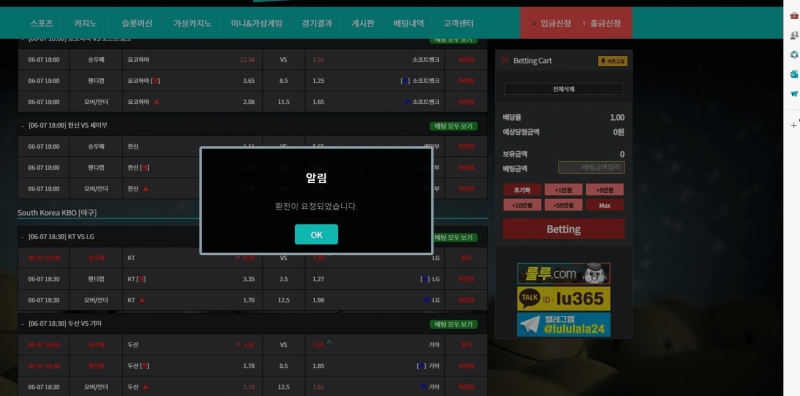Screen dimensions: 800x396
Task: Click the Betting Cart cart icon
Action: pyautogui.click(x=505, y=61)
